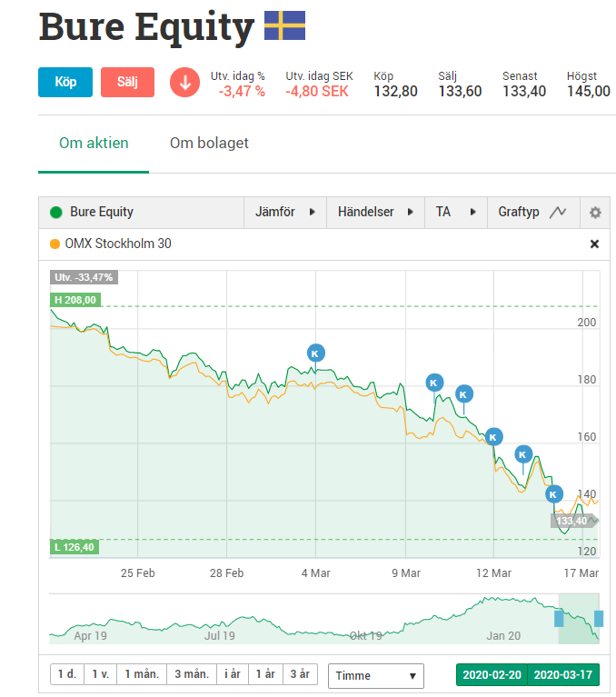The width and height of the screenshot is (616, 697).
Task: Click the Högst value 145,00
Action: (x=589, y=92)
